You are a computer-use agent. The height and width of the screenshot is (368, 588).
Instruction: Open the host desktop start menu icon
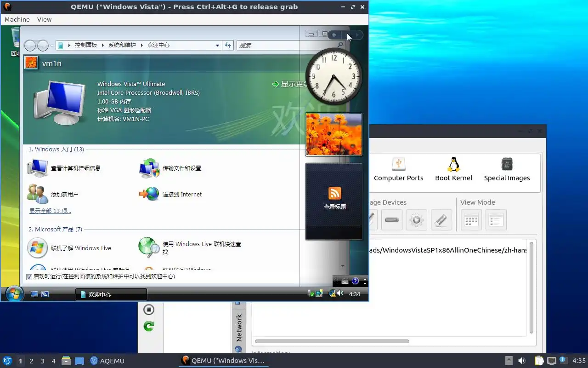pyautogui.click(x=7, y=361)
